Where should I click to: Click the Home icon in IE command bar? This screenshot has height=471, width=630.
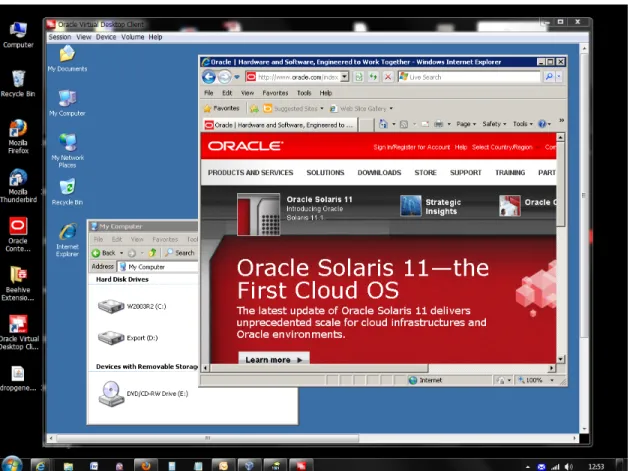pos(383,124)
